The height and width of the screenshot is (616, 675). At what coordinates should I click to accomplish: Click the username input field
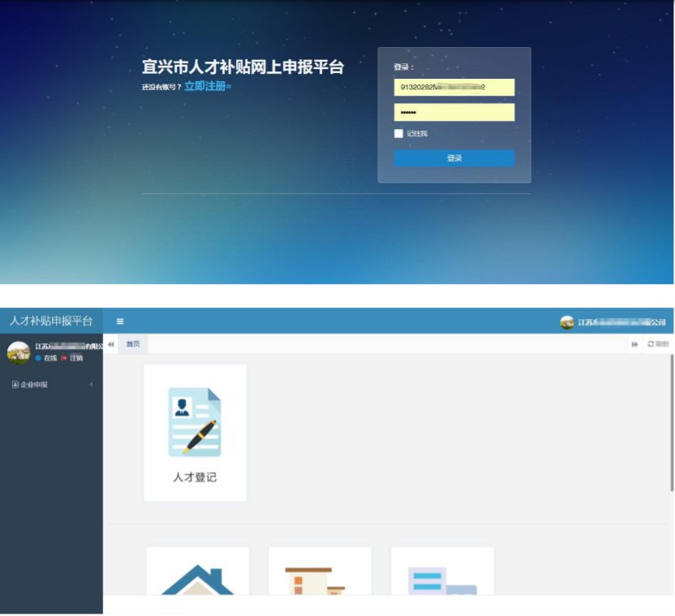pyautogui.click(x=454, y=87)
